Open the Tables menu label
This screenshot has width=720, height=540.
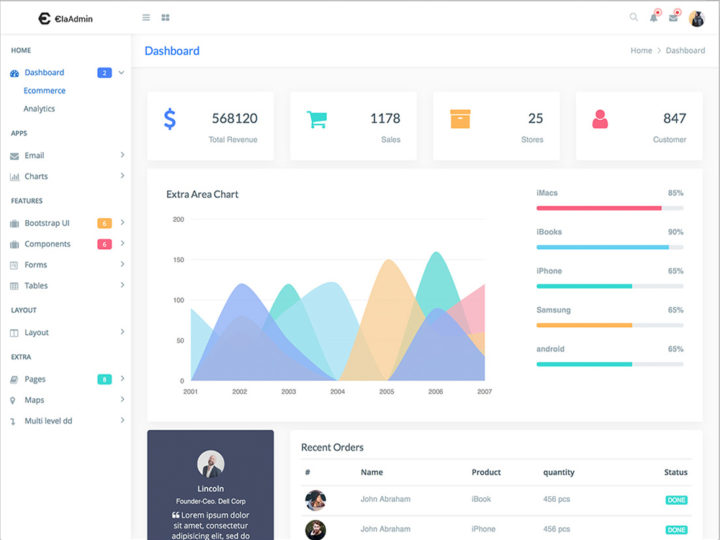(x=36, y=286)
